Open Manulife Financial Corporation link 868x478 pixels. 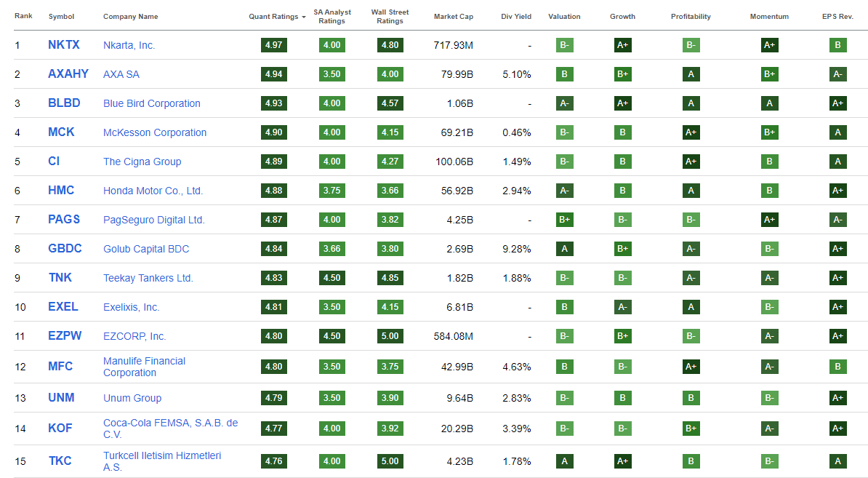[x=144, y=367]
